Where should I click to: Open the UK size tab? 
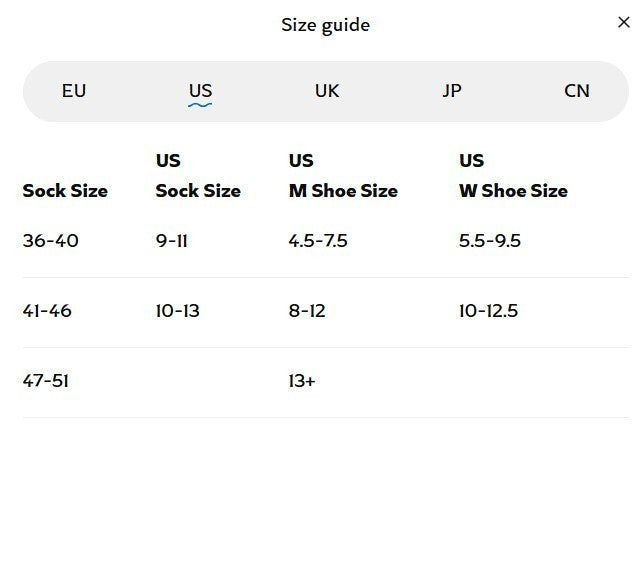327,91
